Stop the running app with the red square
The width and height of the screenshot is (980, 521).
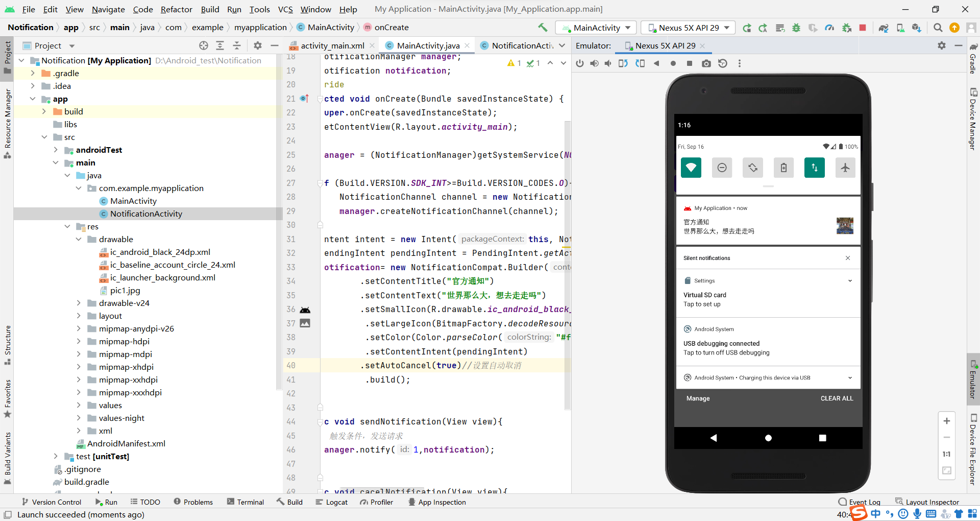(863, 28)
